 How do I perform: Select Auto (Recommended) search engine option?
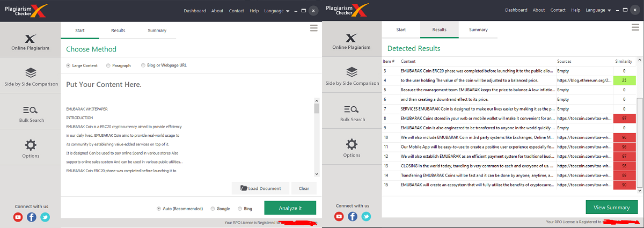tap(180, 208)
